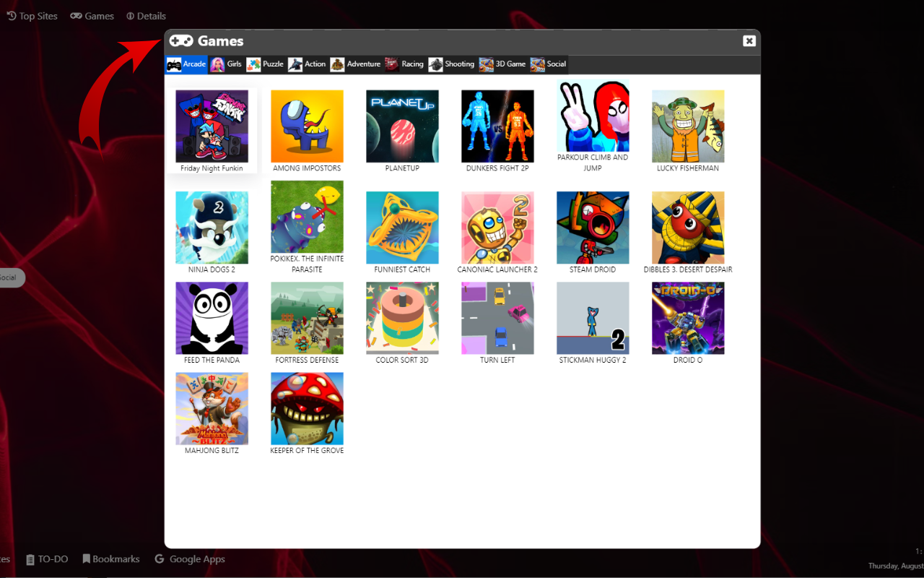Click the COLOR SORT 3D caption

tap(402, 360)
